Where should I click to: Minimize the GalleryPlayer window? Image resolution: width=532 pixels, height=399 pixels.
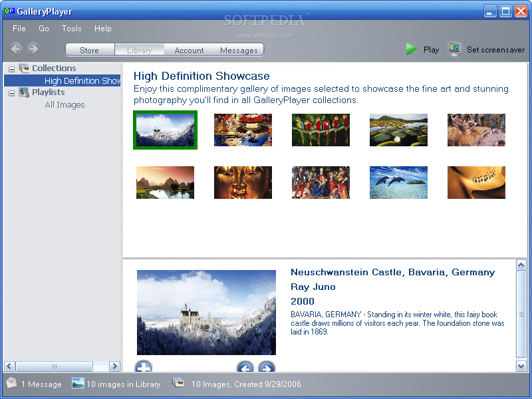tap(489, 11)
